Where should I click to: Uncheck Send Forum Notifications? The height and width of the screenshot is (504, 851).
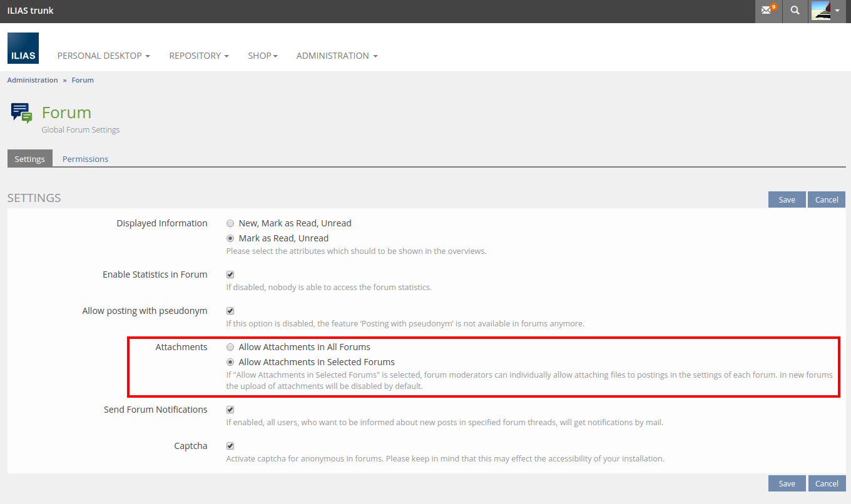point(230,410)
